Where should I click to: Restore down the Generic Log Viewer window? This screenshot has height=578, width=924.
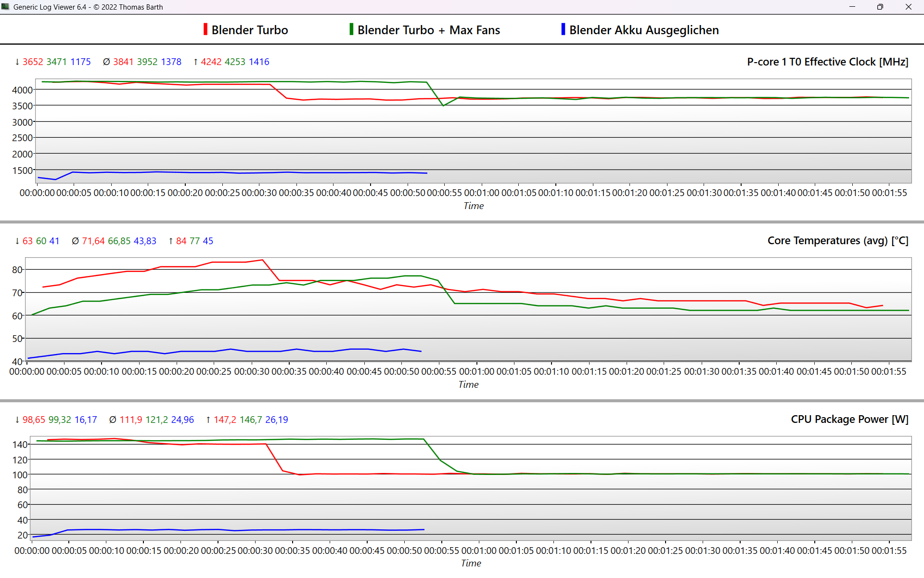[880, 7]
